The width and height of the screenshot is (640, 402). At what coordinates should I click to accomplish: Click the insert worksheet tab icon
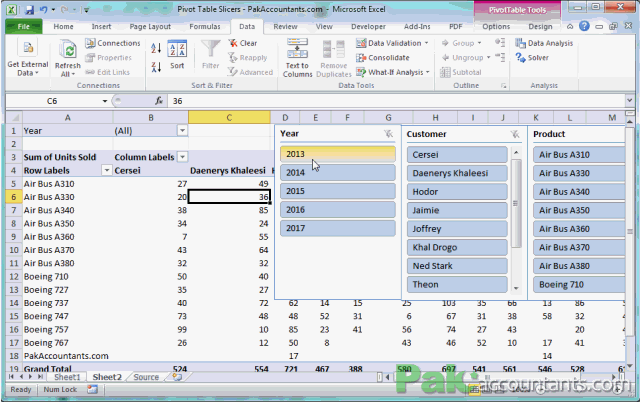177,377
